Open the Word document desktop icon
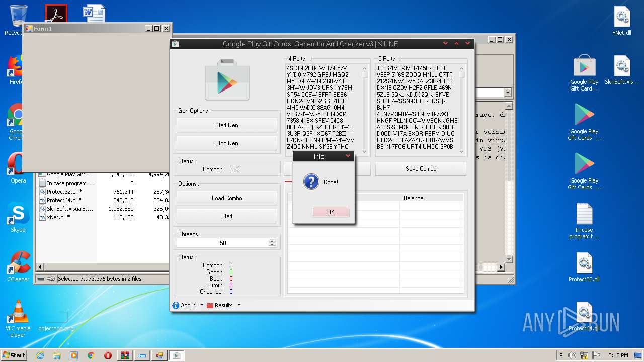Screen dimensions: 644x362 click(94, 13)
